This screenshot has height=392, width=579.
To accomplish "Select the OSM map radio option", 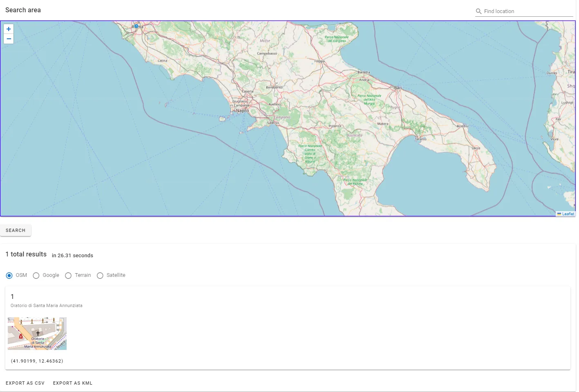I will click(9, 276).
